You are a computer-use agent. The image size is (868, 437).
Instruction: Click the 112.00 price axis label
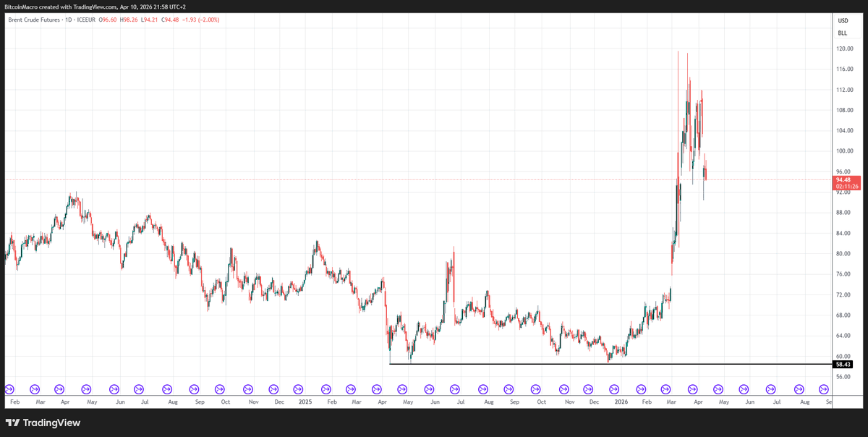846,90
